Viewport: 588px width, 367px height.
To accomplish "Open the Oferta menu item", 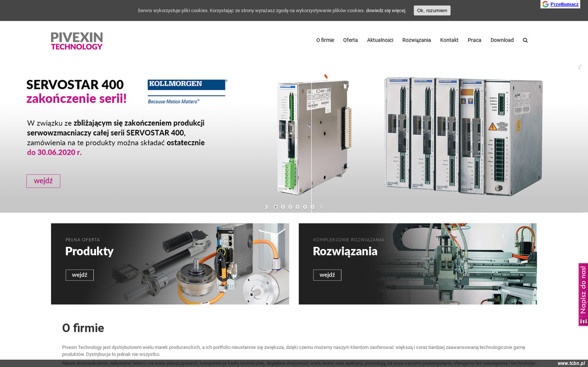I will pos(350,40).
